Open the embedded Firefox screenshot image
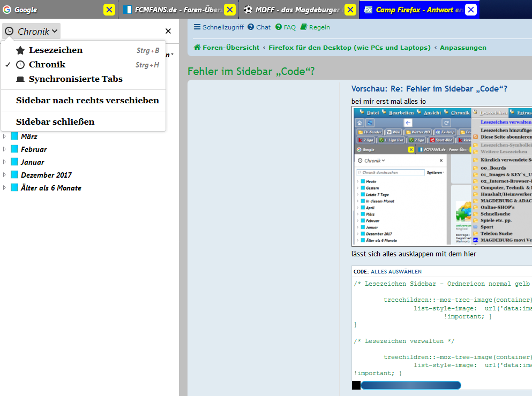Viewport: 532px width, 396px height. click(x=442, y=177)
